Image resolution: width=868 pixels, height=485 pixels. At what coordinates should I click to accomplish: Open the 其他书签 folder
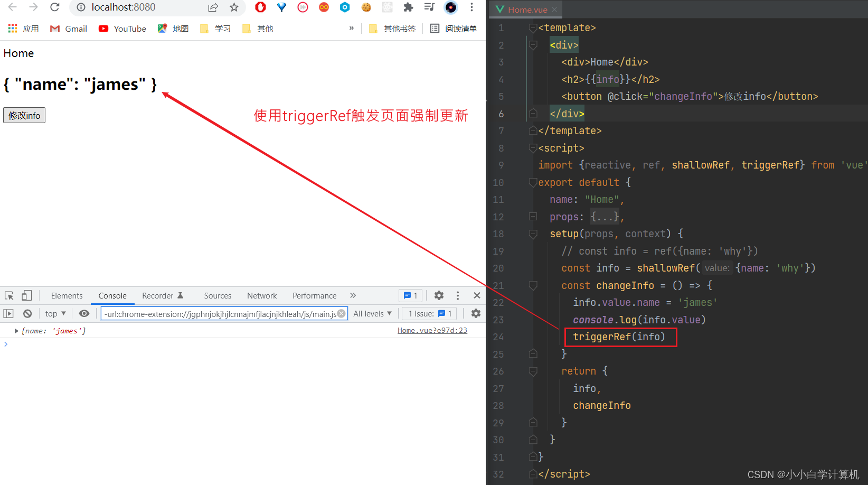[x=392, y=29]
